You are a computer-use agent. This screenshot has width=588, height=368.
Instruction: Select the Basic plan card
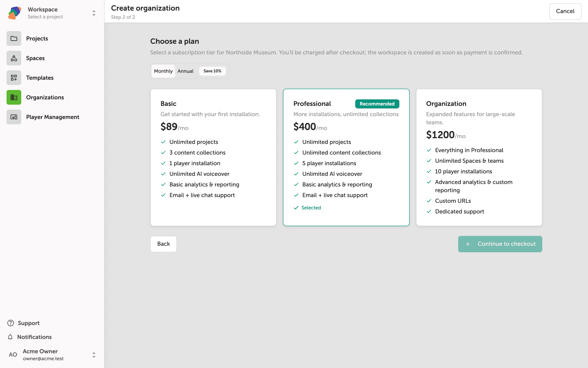pos(213,157)
